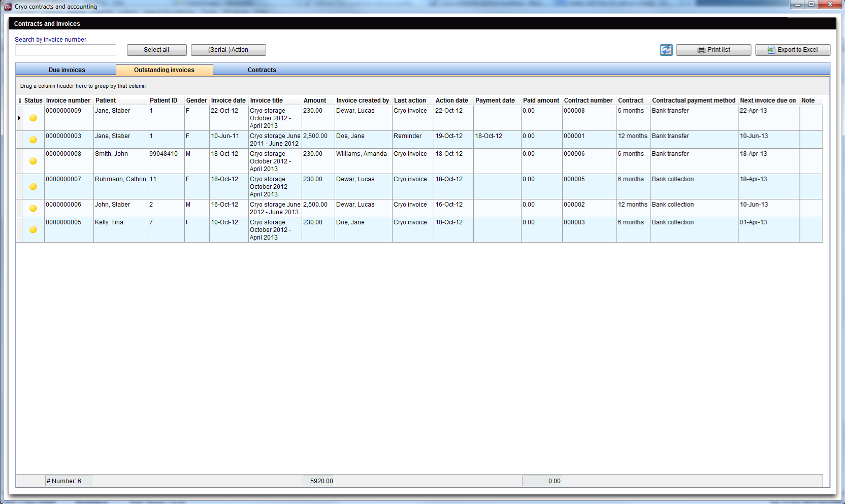
Task: Focus the search by invoice number field
Action: 66,50
